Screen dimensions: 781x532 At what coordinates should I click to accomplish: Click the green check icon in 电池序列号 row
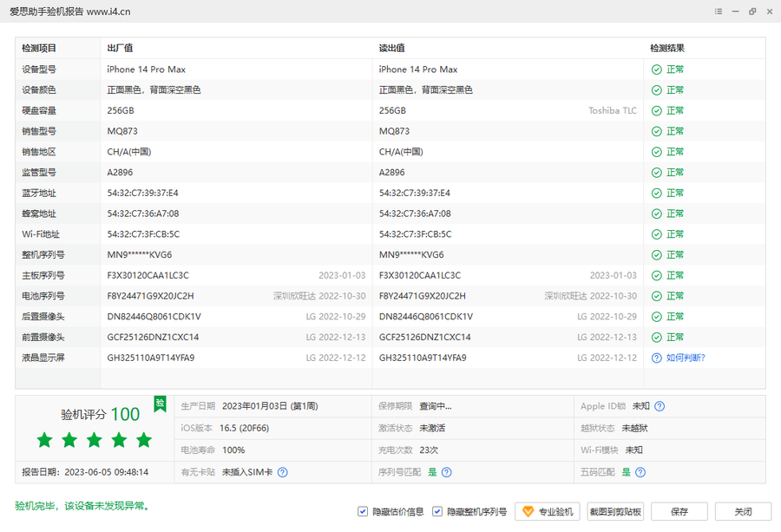click(657, 296)
